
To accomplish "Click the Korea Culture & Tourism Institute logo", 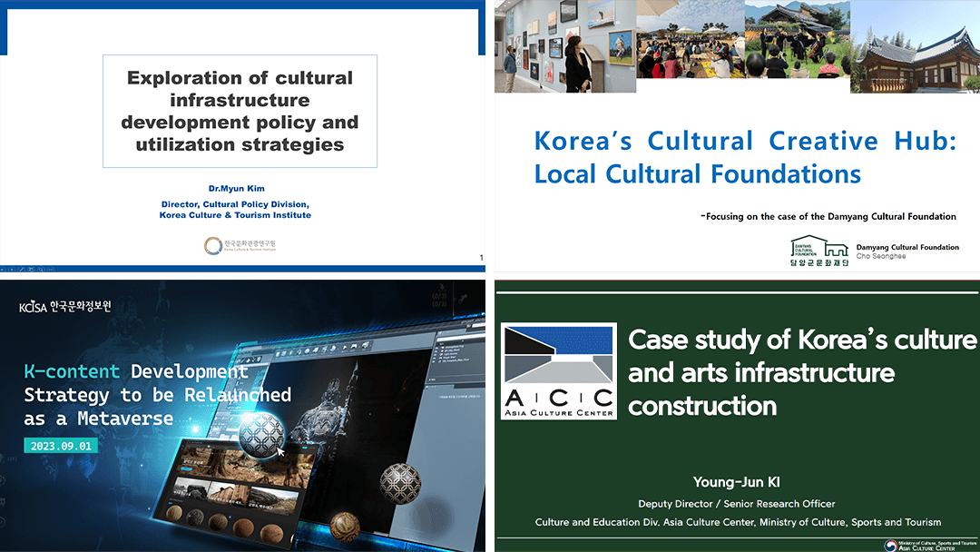I will (x=240, y=245).
